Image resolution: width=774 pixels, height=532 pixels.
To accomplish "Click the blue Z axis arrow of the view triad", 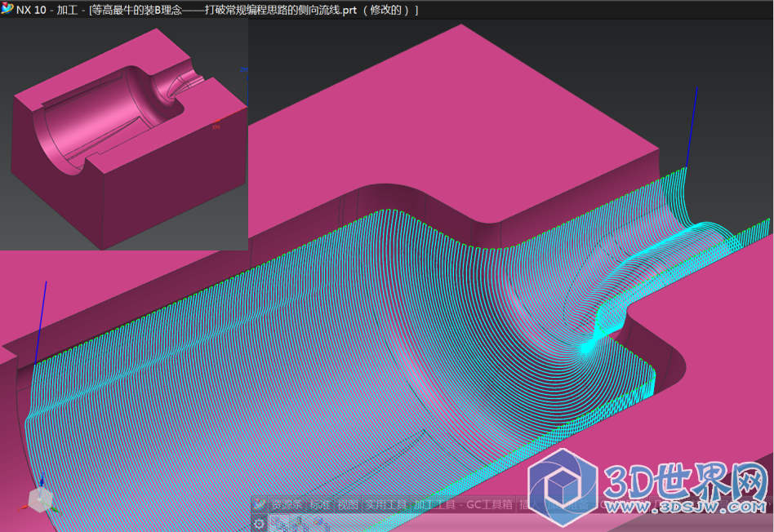I will click(x=43, y=481).
